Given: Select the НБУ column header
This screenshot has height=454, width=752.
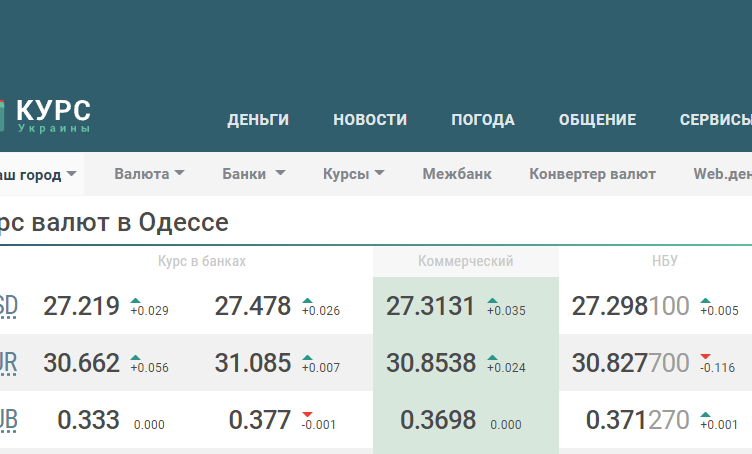Looking at the screenshot, I should coord(665,261).
